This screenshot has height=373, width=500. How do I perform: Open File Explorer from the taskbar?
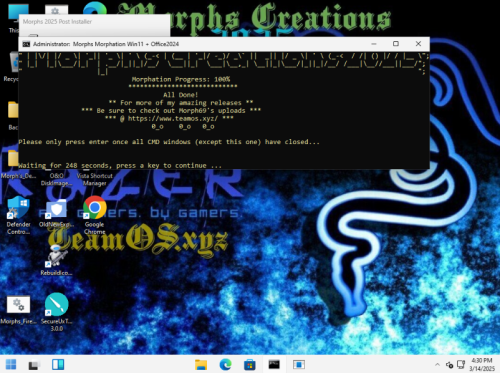[201, 364]
